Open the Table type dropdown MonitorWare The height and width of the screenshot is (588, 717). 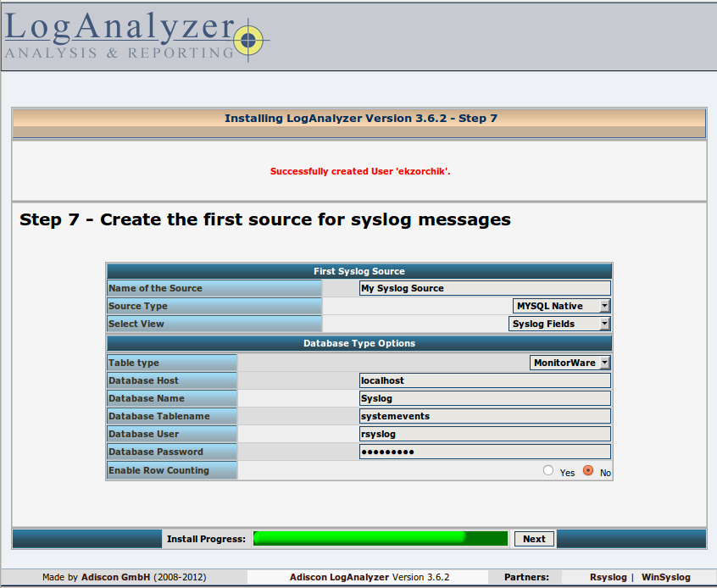(x=570, y=363)
